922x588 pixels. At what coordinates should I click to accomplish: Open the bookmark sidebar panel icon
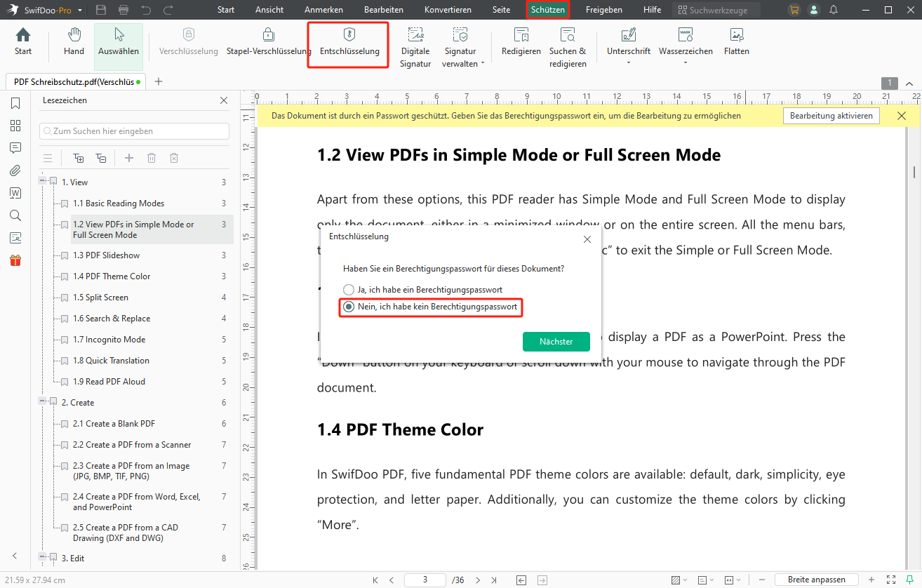[x=15, y=103]
